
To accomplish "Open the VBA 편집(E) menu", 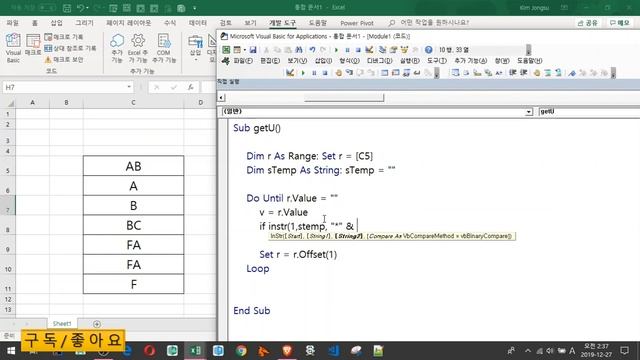I will tap(270, 61).
